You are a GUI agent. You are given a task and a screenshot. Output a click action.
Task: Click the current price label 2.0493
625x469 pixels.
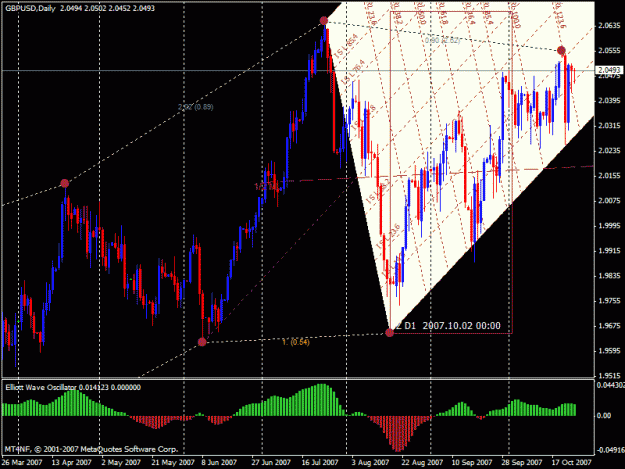point(609,71)
